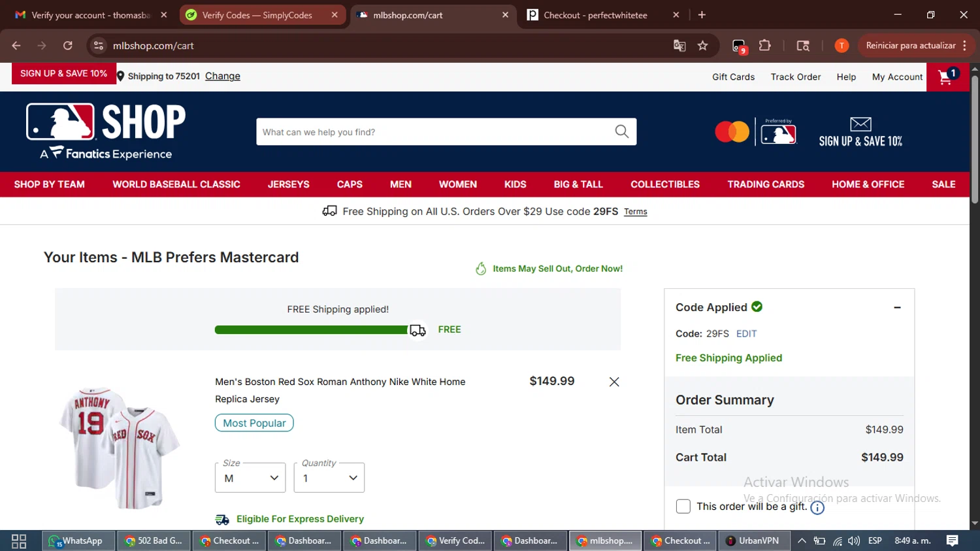
Task: Click the MLB Shop logo
Action: pyautogui.click(x=106, y=131)
